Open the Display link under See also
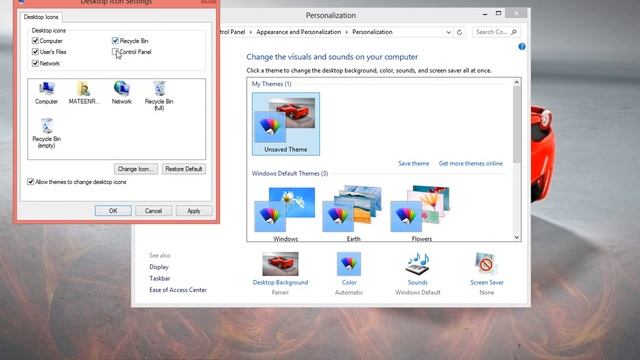The image size is (640, 360). click(159, 267)
